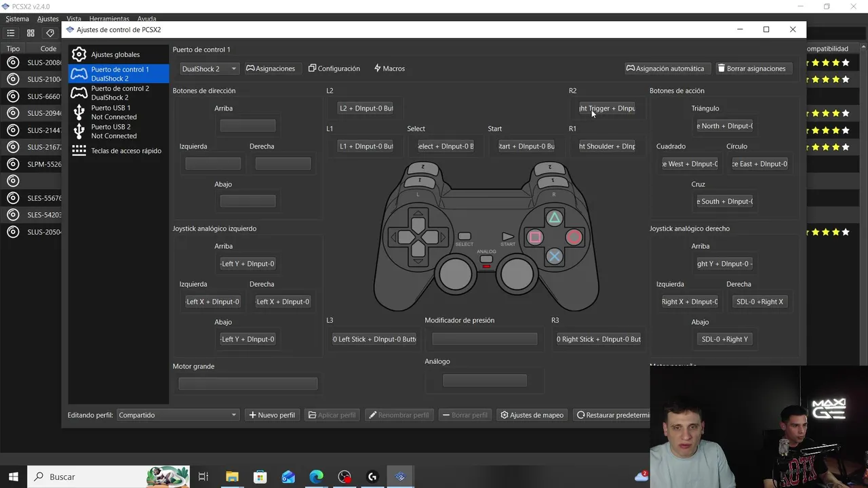The height and width of the screenshot is (488, 868).
Task: Click the Nuevo perfil button
Action: (272, 415)
